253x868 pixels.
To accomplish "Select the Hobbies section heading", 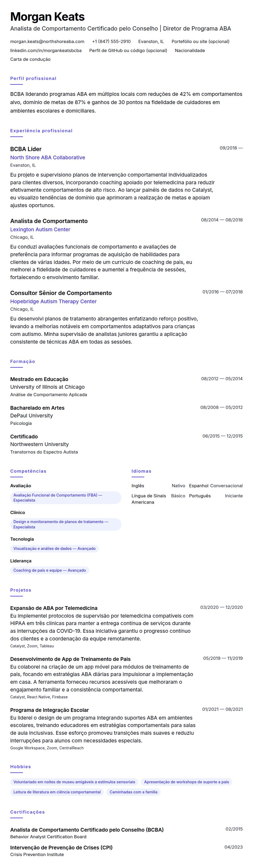I will pos(20,767).
